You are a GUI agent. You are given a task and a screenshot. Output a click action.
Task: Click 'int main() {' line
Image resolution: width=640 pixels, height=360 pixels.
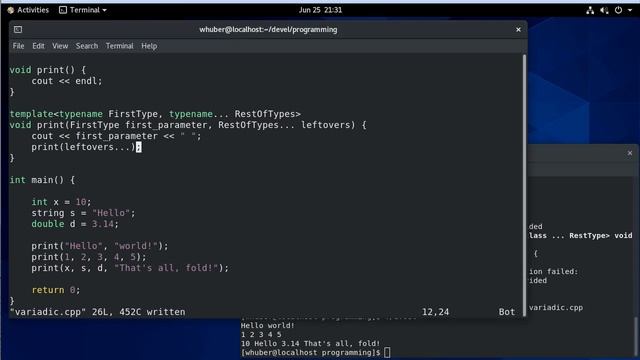pyautogui.click(x=42, y=180)
